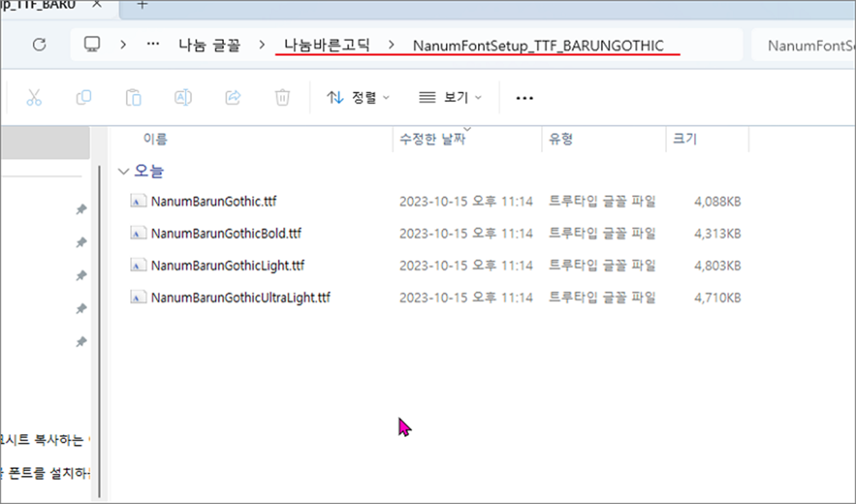Click the search box beside address bar
856x504 pixels.
pos(804,46)
